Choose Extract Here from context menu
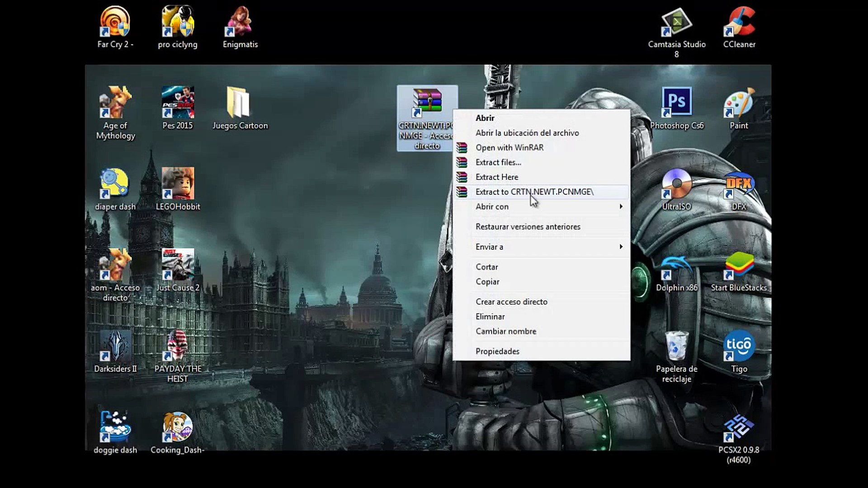The height and width of the screenshot is (488, 868). pos(497,177)
